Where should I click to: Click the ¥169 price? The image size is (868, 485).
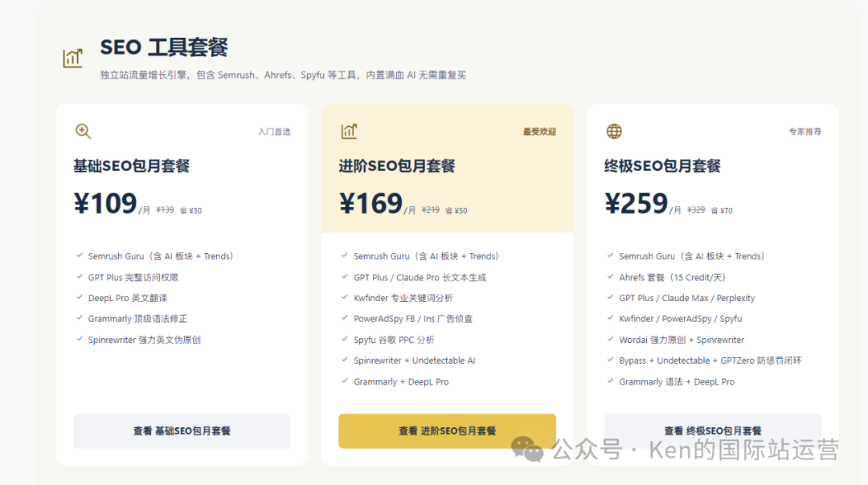pyautogui.click(x=371, y=203)
